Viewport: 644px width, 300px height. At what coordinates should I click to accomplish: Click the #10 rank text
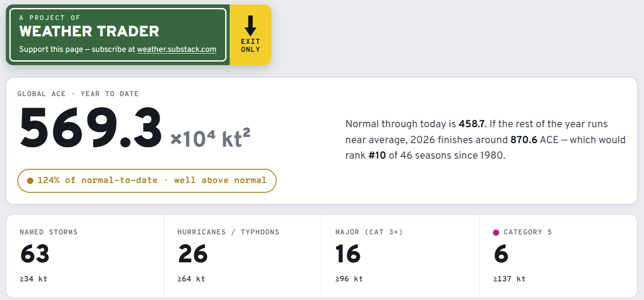(x=377, y=156)
